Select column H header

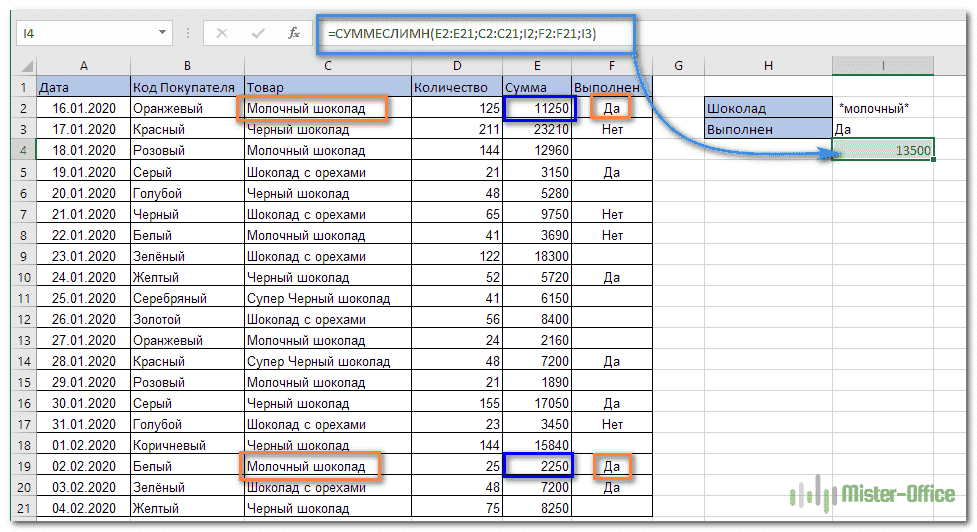point(768,66)
